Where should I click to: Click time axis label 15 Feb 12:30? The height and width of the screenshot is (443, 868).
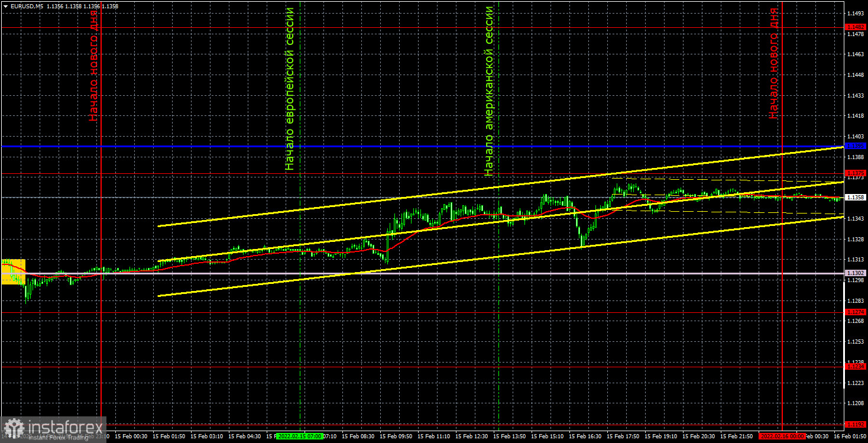[472, 436]
